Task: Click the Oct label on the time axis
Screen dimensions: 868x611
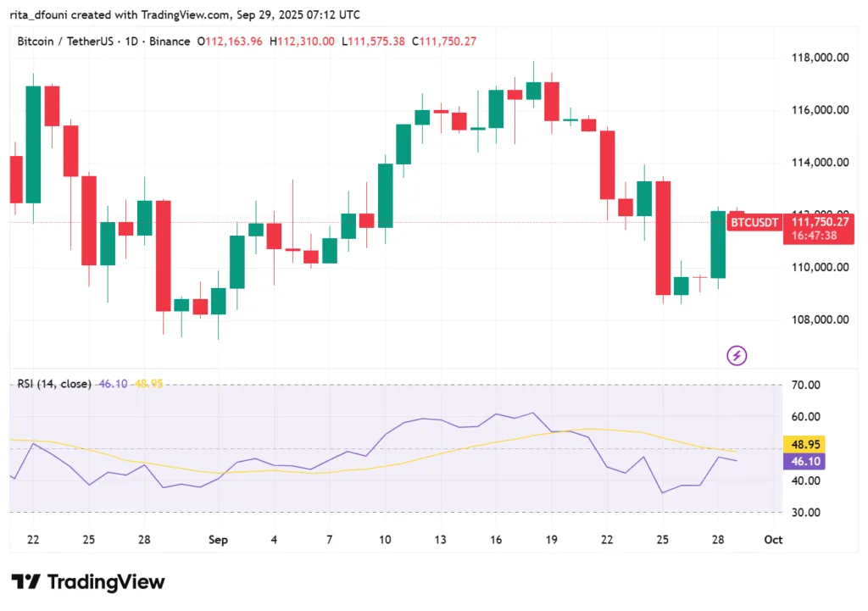Action: click(x=772, y=540)
